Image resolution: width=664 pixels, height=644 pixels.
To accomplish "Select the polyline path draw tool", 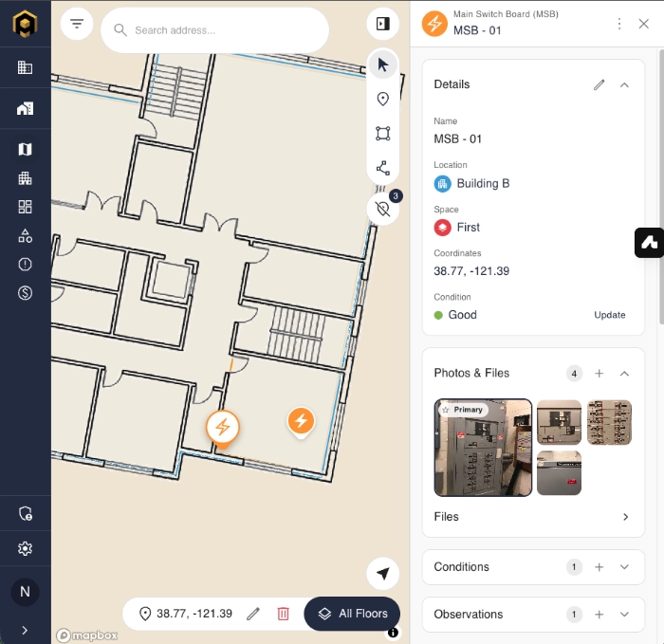I will click(x=383, y=168).
